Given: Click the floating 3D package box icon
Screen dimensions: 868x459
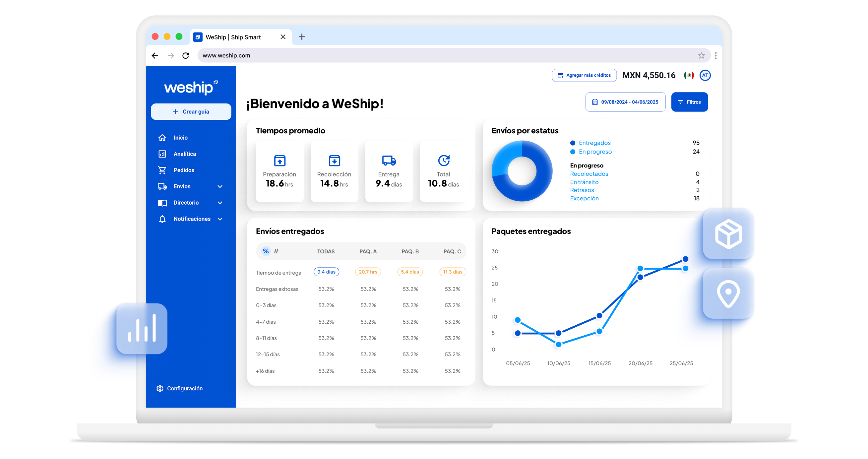Looking at the screenshot, I should pos(728,234).
